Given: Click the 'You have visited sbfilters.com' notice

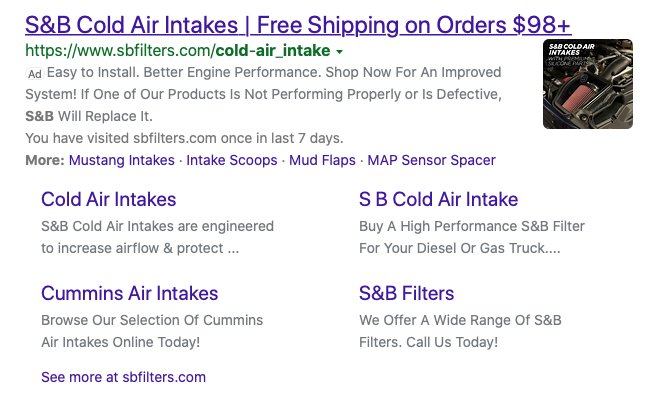Looking at the screenshot, I should tap(184, 138).
